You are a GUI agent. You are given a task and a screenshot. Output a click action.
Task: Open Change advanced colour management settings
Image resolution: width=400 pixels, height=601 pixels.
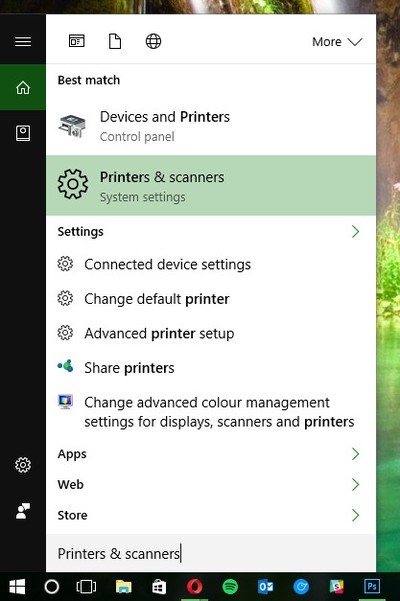coord(211,412)
